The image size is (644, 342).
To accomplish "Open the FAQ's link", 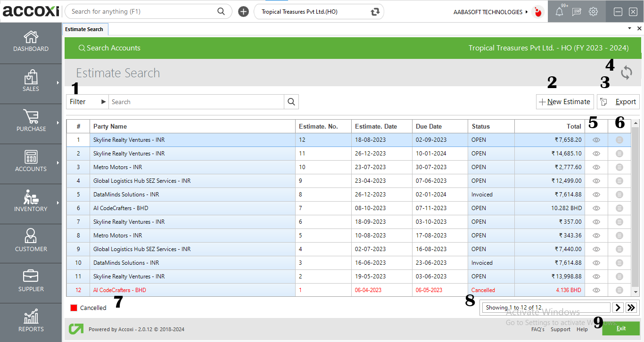I will (x=538, y=329).
